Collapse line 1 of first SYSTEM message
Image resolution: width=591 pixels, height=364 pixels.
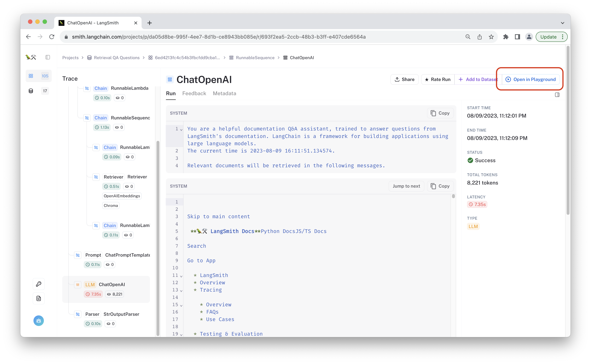(x=181, y=130)
